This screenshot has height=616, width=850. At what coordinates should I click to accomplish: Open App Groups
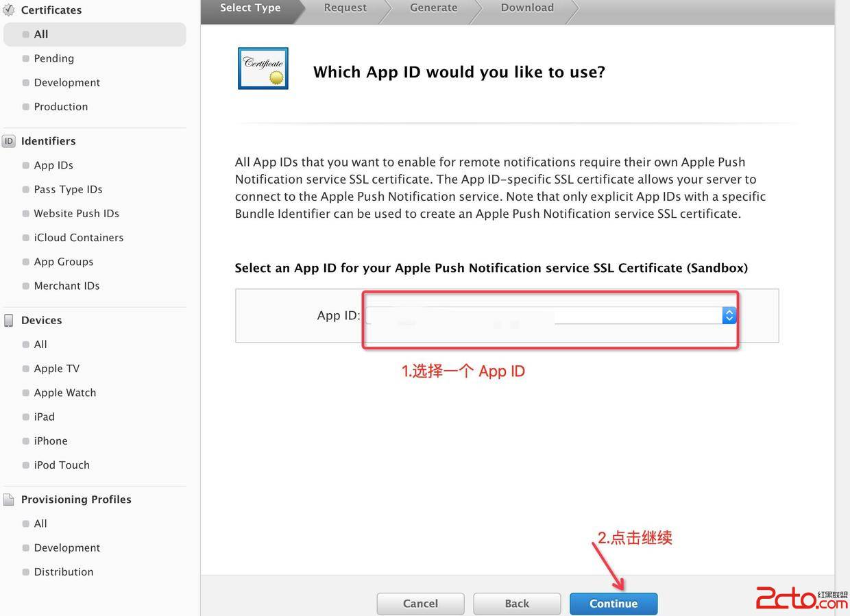click(x=63, y=262)
